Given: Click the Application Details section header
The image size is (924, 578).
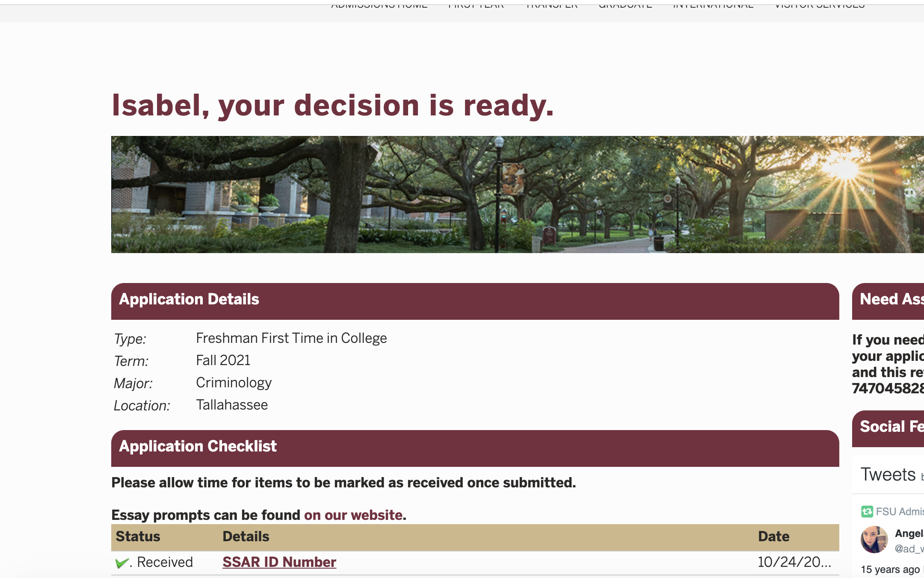Looking at the screenshot, I should tap(475, 301).
